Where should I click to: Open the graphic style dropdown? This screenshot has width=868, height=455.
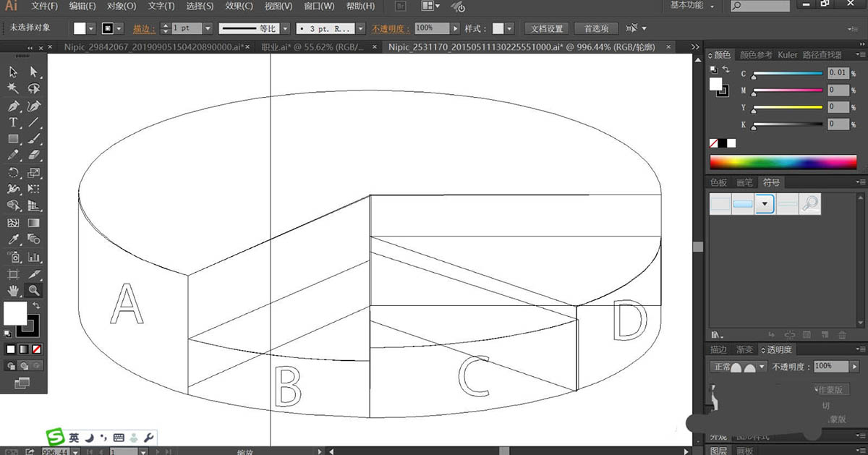point(510,28)
